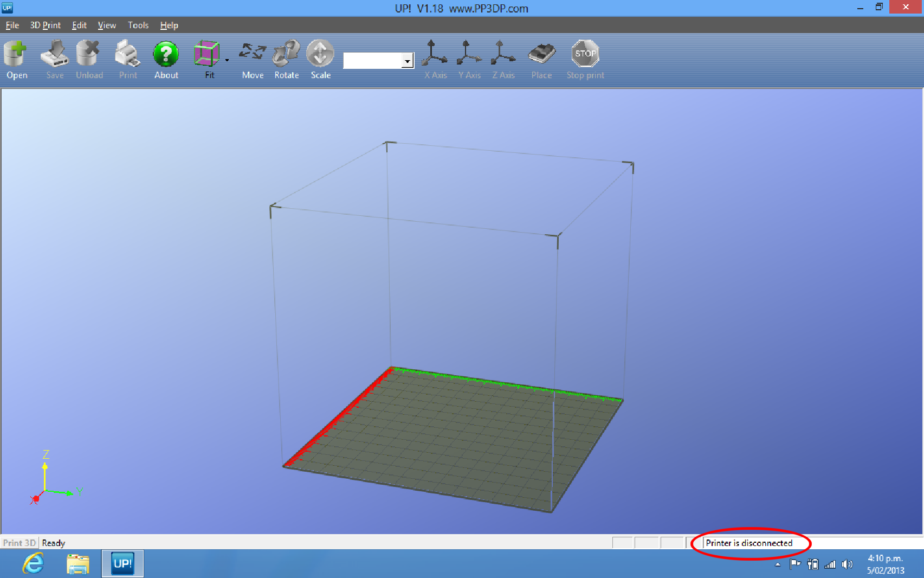Screen dimensions: 924x578
Task: Click the Place model icon
Action: 541,54
